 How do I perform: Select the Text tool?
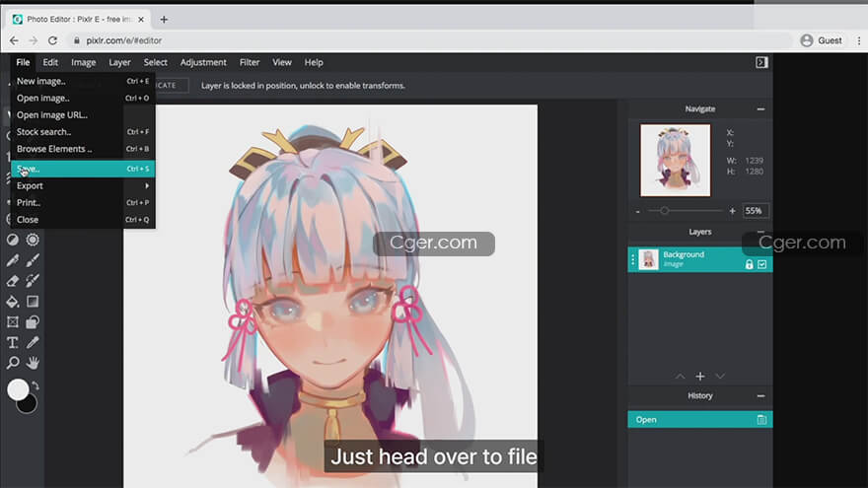(x=13, y=342)
